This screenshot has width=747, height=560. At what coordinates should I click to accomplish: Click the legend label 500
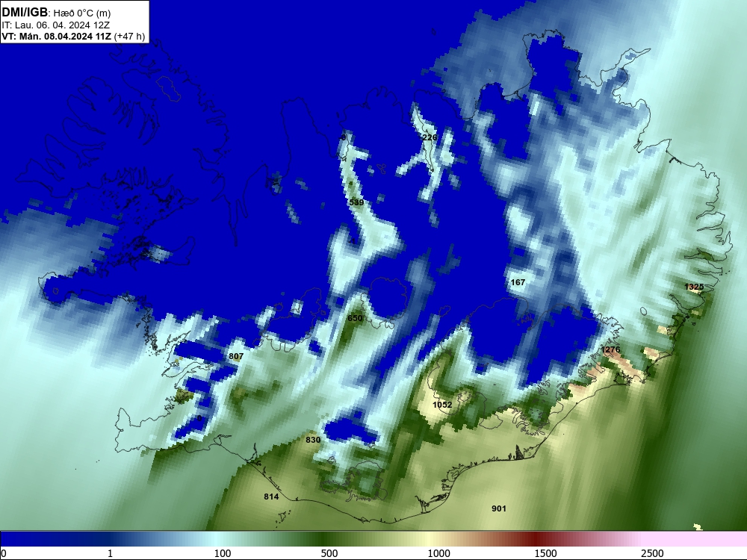[329, 553]
